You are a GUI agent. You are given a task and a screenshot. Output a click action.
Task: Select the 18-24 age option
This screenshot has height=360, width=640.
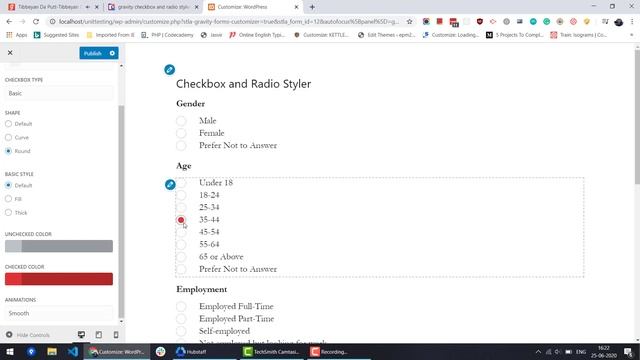[181, 195]
